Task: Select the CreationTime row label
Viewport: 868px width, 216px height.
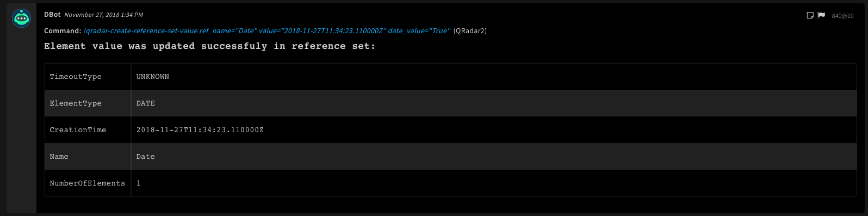Action: point(78,130)
